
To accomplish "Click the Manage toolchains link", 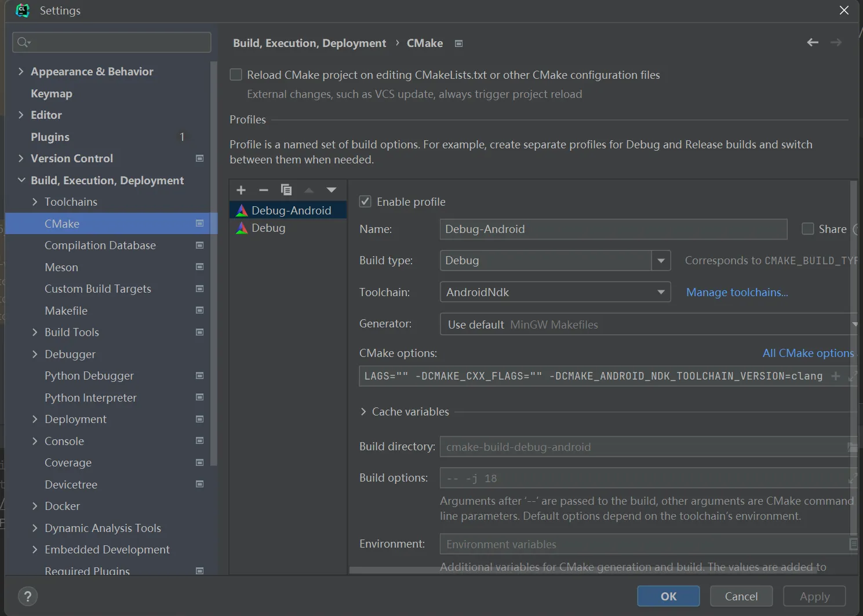I will point(737,292).
